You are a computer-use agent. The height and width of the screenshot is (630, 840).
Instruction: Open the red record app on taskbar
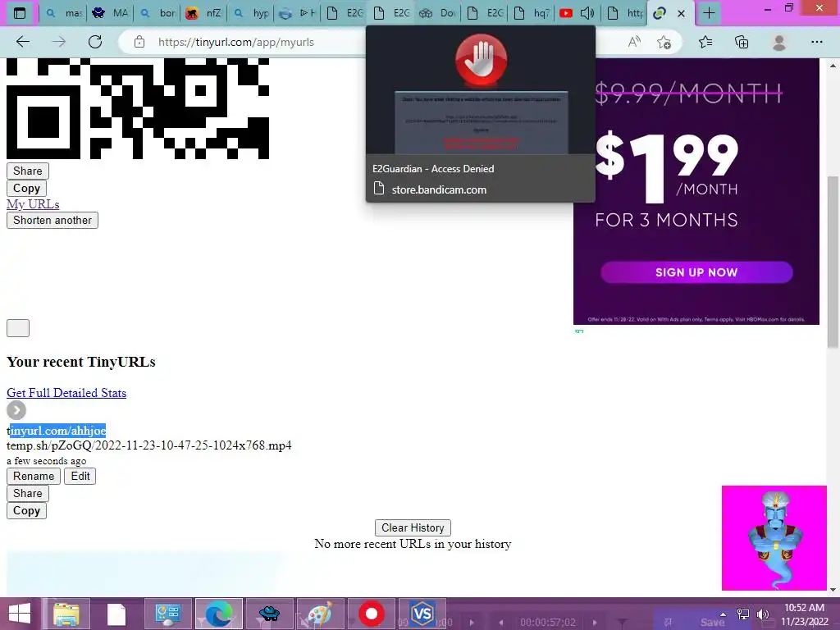[372, 614]
